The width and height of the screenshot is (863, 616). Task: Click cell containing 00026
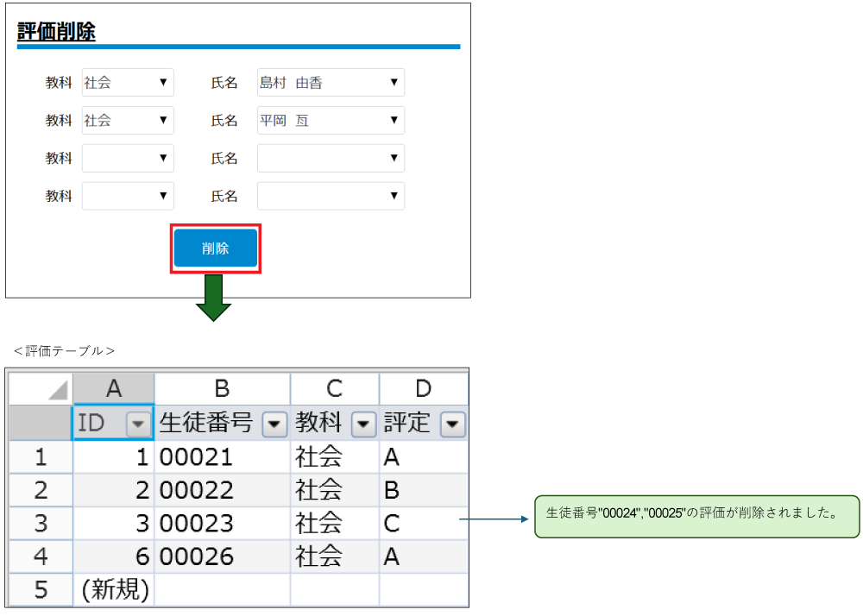(x=222, y=556)
